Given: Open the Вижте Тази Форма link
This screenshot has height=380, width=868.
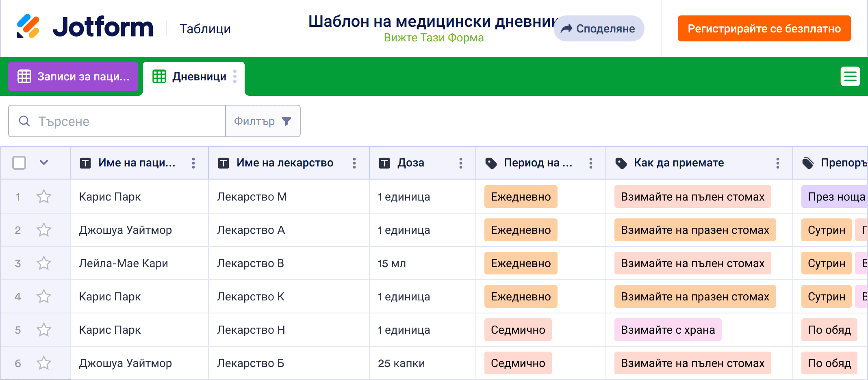Looking at the screenshot, I should coord(434,38).
